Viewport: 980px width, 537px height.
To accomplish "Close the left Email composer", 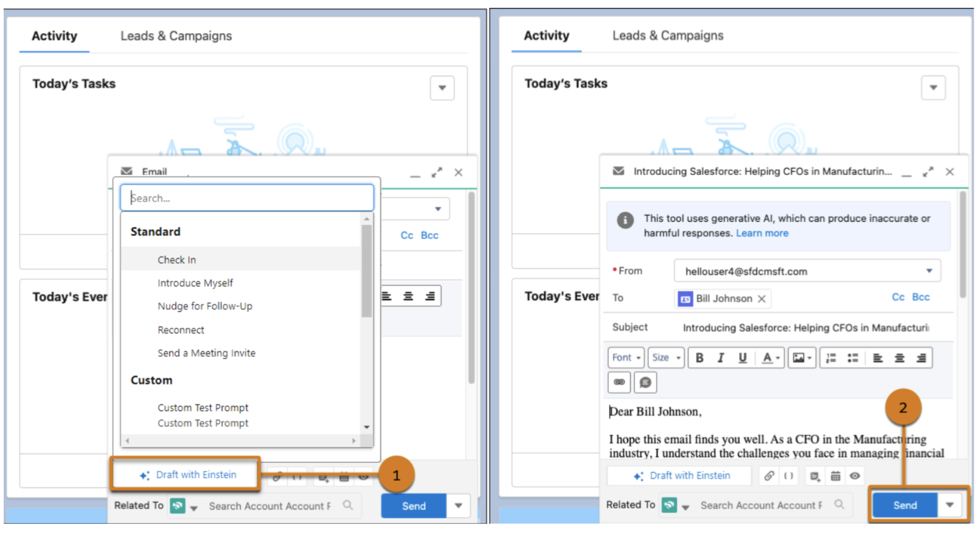I will click(458, 172).
